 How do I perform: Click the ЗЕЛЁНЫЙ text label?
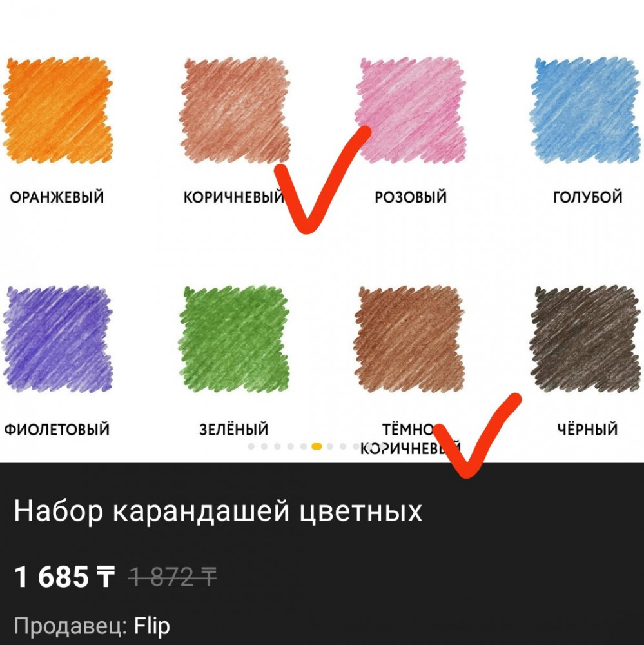[x=234, y=429]
